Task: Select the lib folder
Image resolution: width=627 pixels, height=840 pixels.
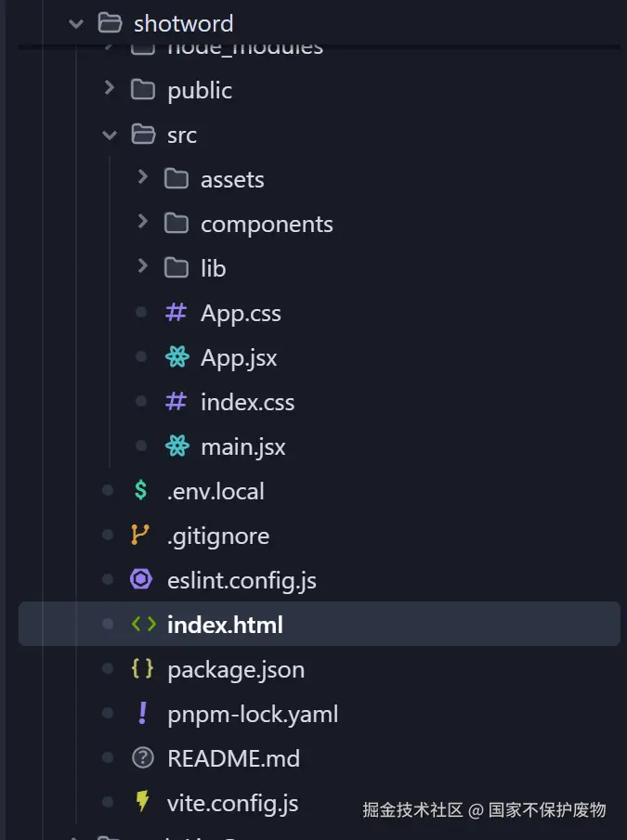Action: pos(213,268)
